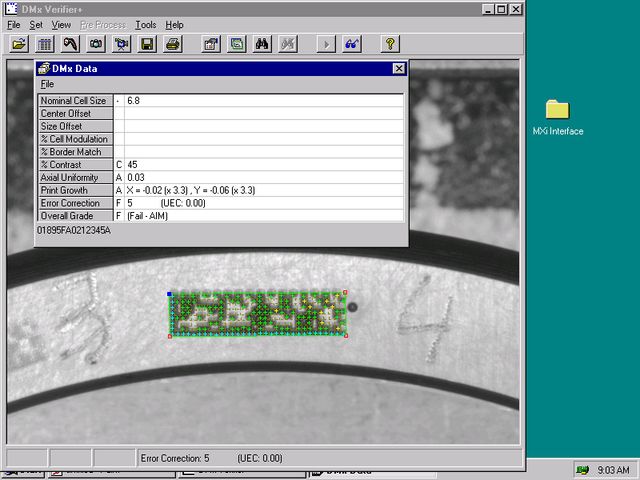Open the Help menu
The width and height of the screenshot is (640, 480).
click(x=174, y=24)
